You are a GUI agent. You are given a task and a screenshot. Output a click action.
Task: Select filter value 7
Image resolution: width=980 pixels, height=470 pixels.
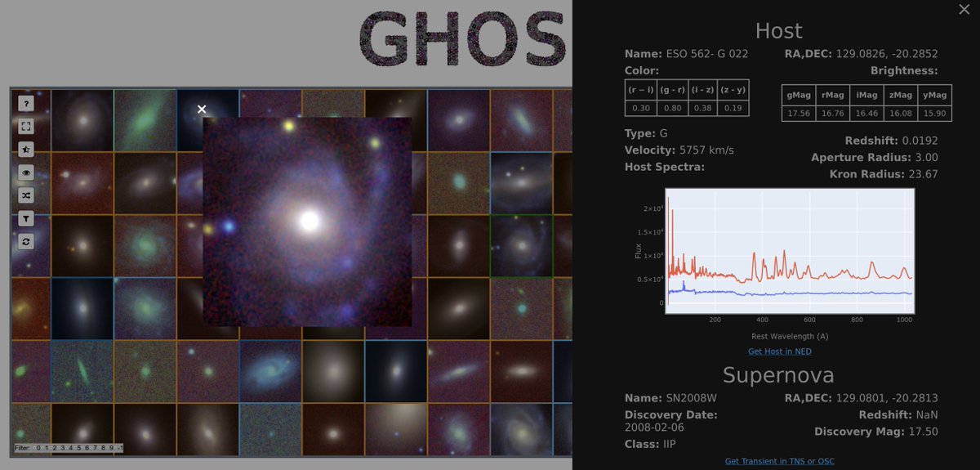pyautogui.click(x=95, y=448)
